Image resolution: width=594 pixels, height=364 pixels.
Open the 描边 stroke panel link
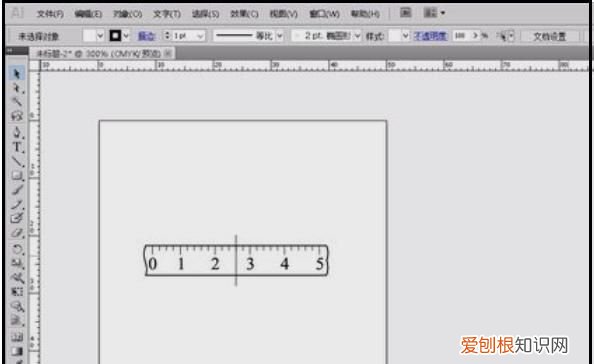(x=146, y=36)
